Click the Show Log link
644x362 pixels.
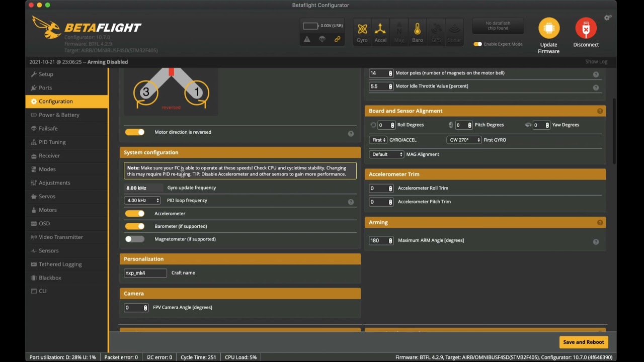pos(596,62)
